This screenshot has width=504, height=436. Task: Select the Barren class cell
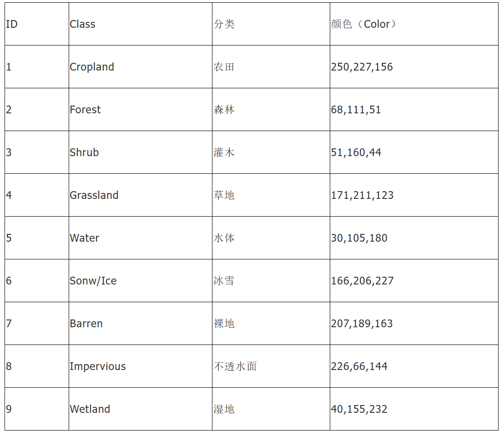[x=86, y=324]
